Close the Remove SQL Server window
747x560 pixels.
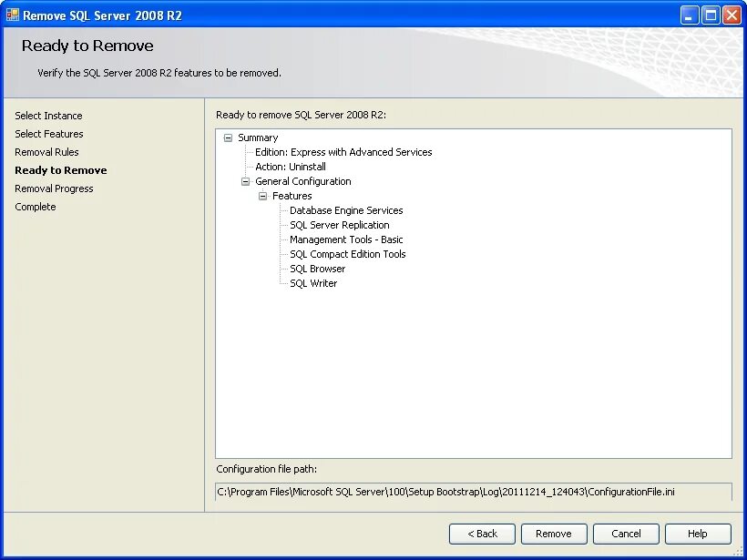732,15
